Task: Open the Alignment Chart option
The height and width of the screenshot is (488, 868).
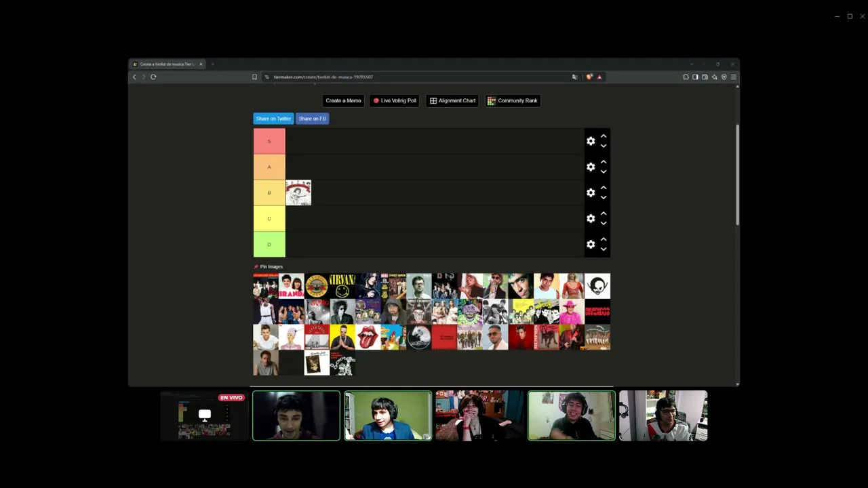Action: click(x=452, y=100)
